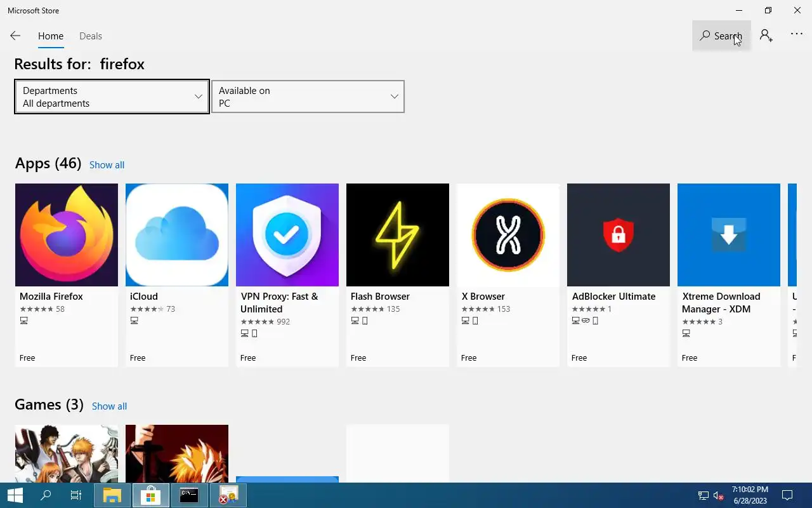This screenshot has height=508, width=812.
Task: Click Microsoft Store taskbar icon
Action: pos(151,495)
